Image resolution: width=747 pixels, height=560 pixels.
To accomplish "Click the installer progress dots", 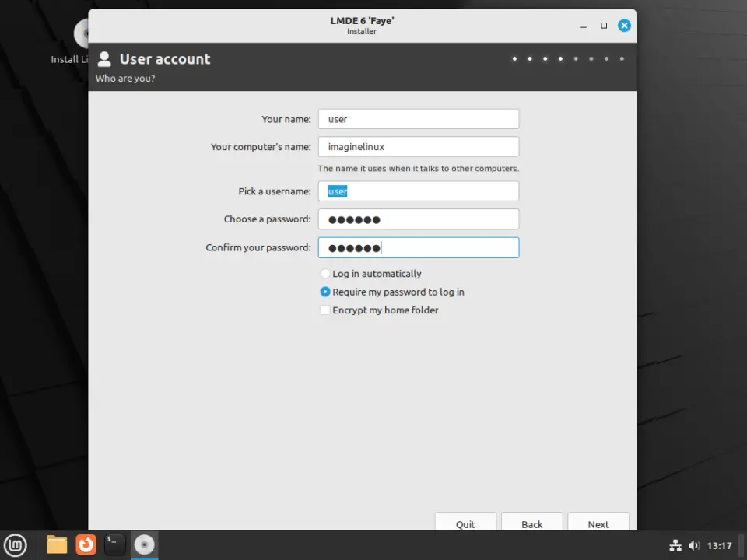I will pos(568,58).
